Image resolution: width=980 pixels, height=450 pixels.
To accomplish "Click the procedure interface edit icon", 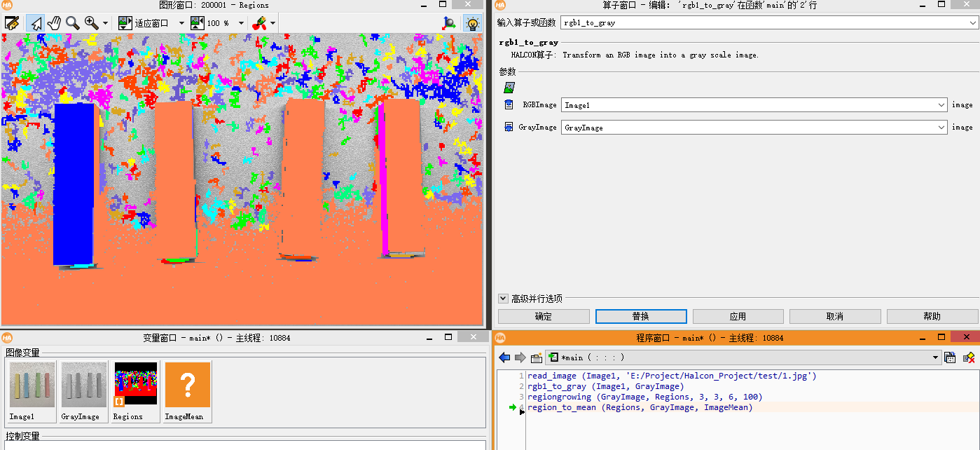I will pos(536,357).
